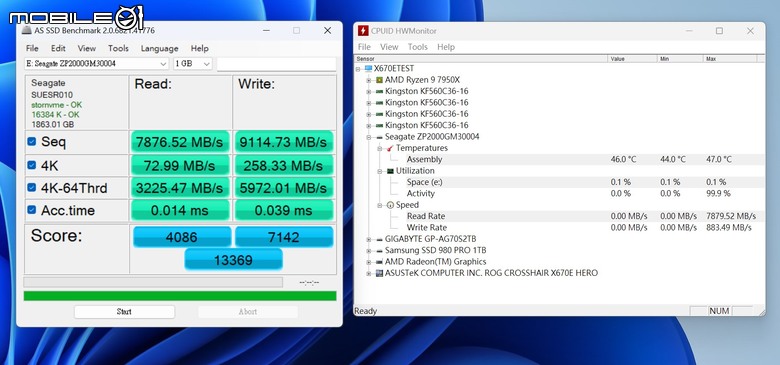
Task: Click the Seagate ZP2000GM30004 drive icon in HWMonitor
Action: pyautogui.click(x=380, y=137)
